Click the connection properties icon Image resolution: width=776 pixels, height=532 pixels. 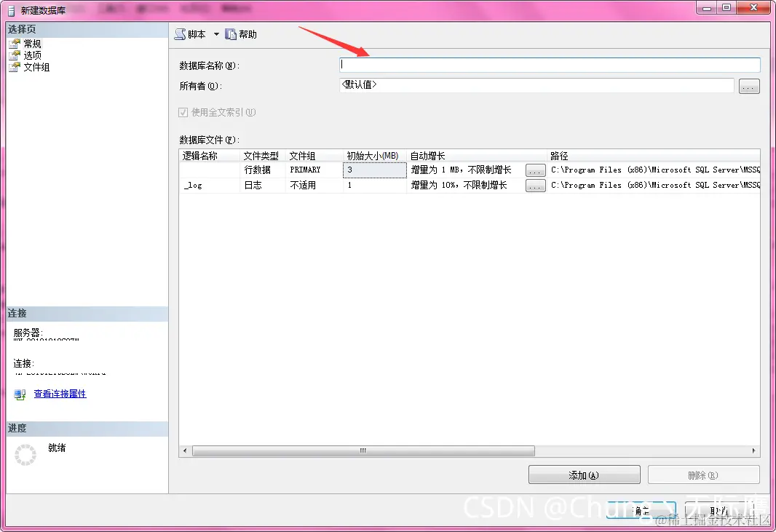coord(20,394)
